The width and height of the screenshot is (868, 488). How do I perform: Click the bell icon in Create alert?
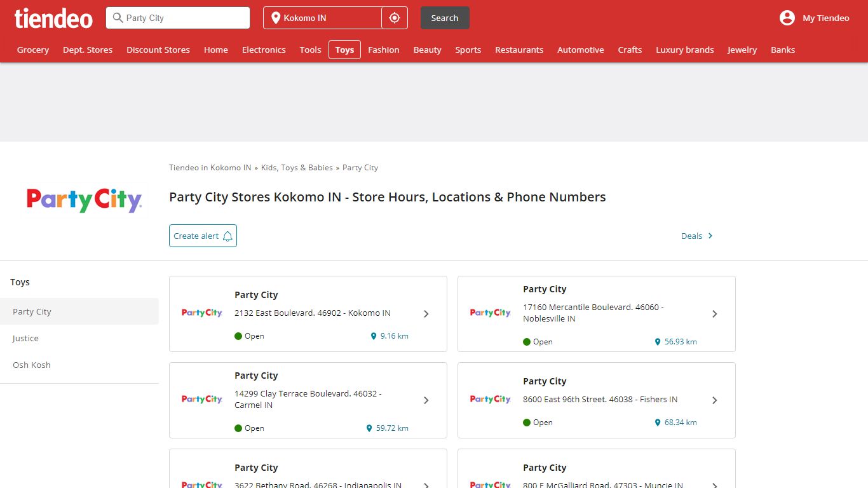[x=227, y=236]
